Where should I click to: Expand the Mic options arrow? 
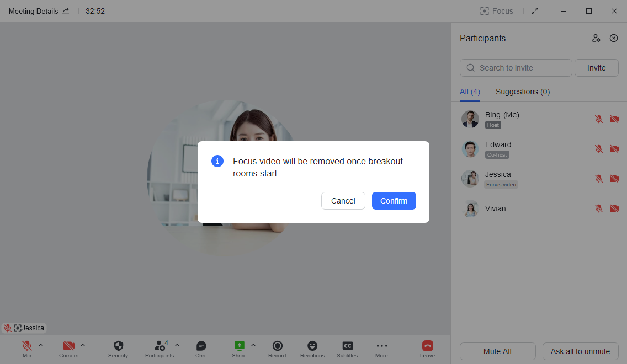[41, 345]
